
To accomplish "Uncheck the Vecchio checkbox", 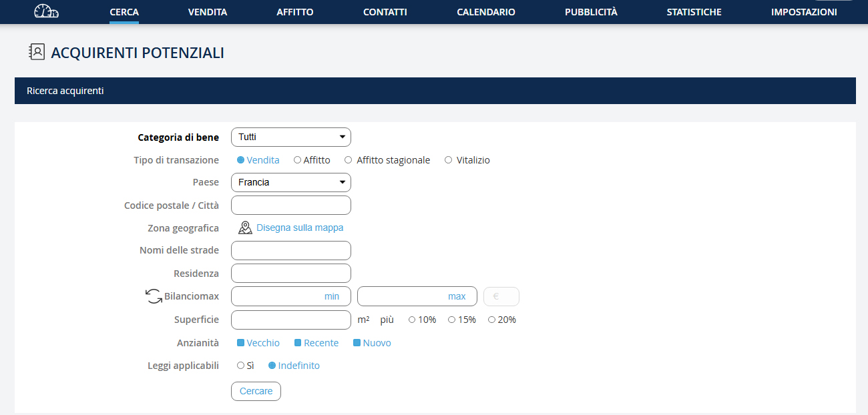I will (x=241, y=343).
